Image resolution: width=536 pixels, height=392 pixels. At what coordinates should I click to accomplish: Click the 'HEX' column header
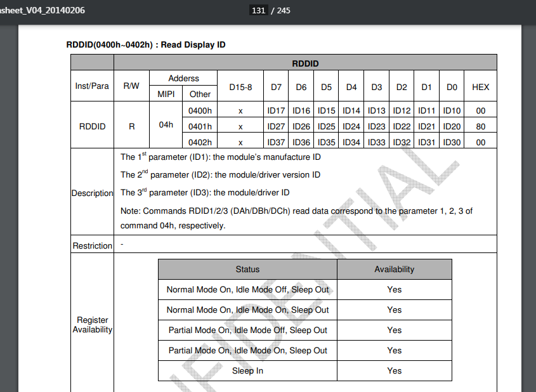pos(481,87)
